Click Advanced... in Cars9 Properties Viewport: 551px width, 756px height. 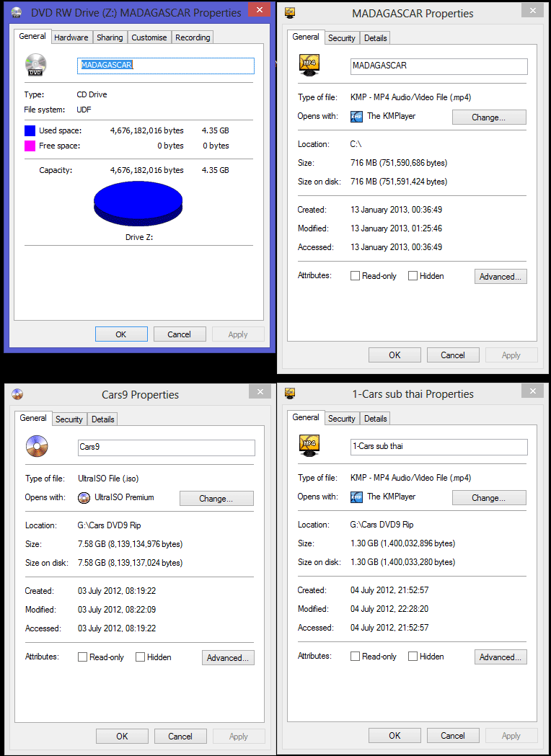click(228, 658)
